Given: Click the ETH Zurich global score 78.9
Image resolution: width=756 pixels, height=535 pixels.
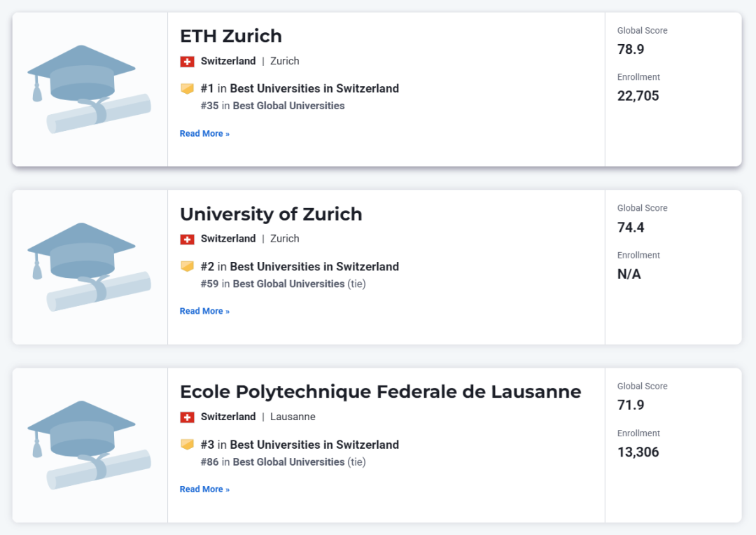Looking at the screenshot, I should pos(631,50).
